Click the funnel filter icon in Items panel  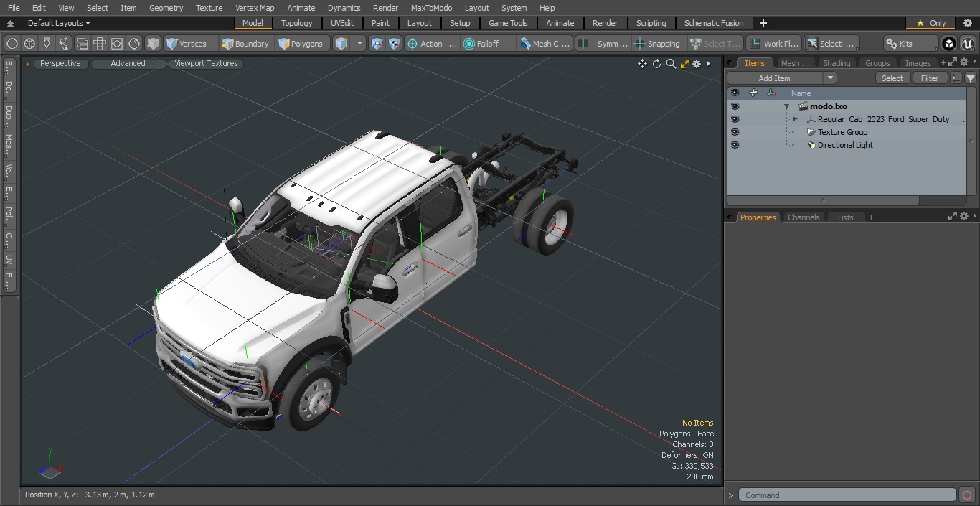970,78
